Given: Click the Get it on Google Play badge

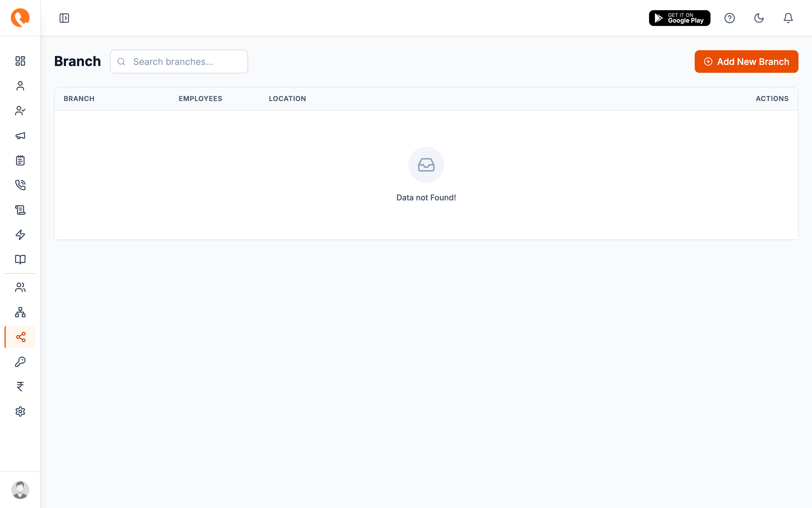Looking at the screenshot, I should [x=679, y=18].
